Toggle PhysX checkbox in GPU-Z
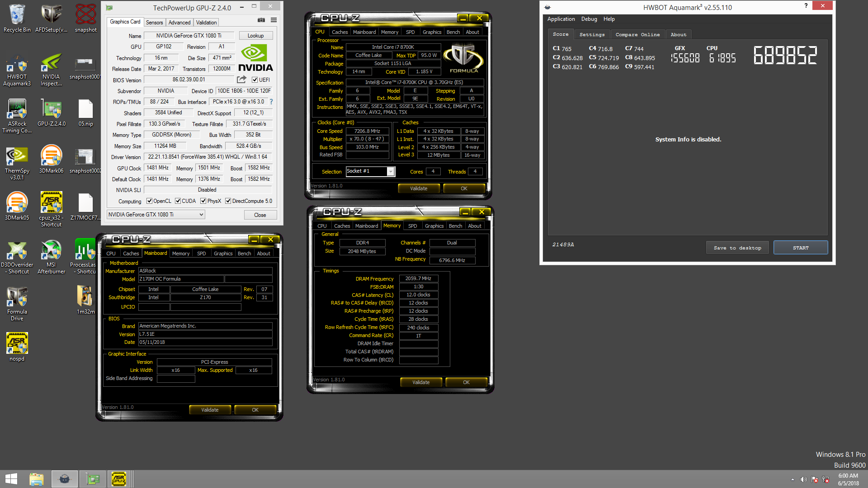This screenshot has height=488, width=868. point(203,201)
